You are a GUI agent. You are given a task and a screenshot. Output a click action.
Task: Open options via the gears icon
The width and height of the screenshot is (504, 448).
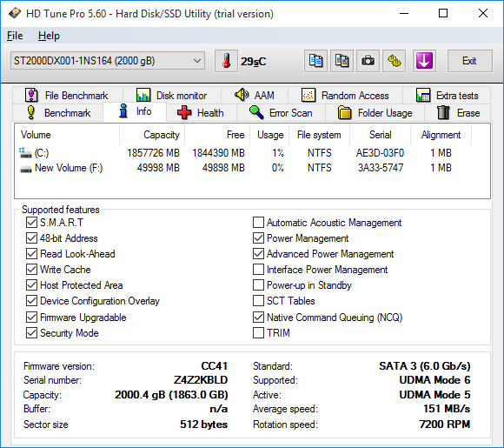pos(394,61)
